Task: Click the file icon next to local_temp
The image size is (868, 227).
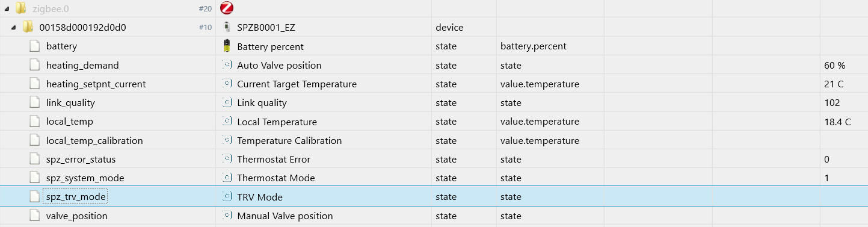Action: [35, 122]
